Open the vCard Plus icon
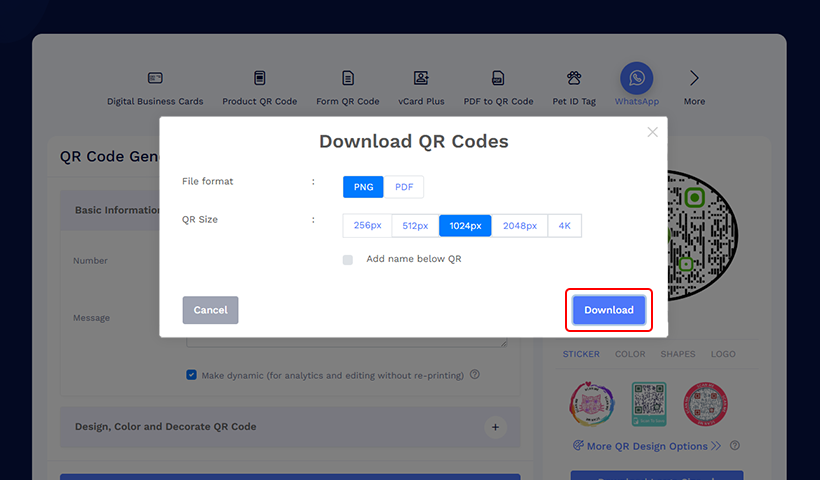The image size is (820, 480). [x=421, y=78]
